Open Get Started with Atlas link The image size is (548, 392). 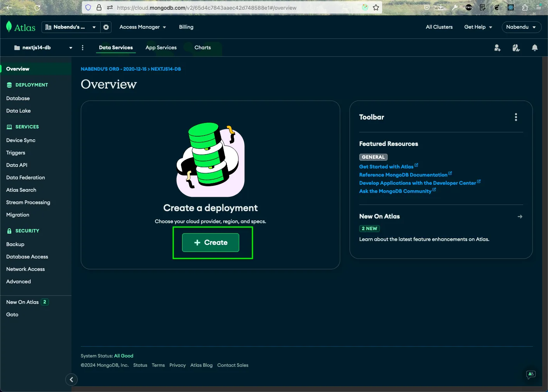click(388, 167)
